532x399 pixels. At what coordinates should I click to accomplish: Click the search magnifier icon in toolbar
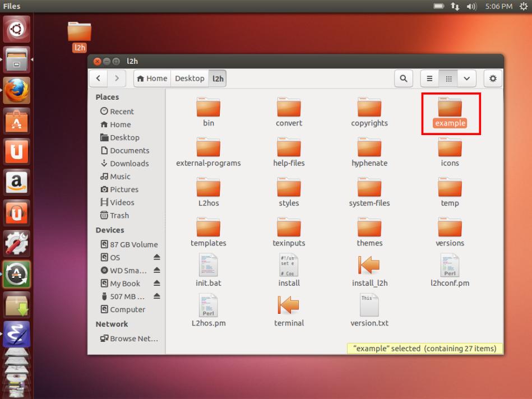(x=404, y=79)
